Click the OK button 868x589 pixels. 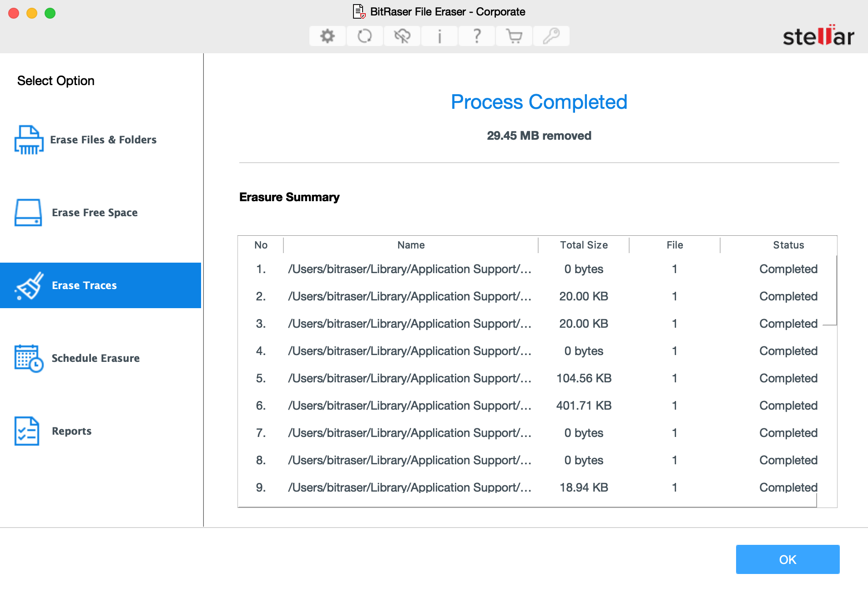coord(787,559)
